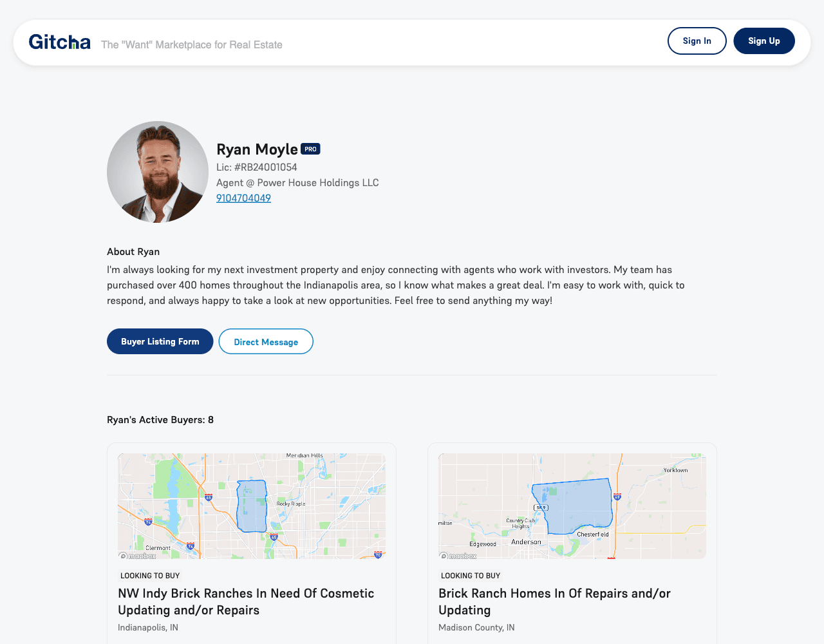Open Ryan Moyle's profile photo
Image resolution: width=824 pixels, height=644 pixels.
tap(158, 172)
